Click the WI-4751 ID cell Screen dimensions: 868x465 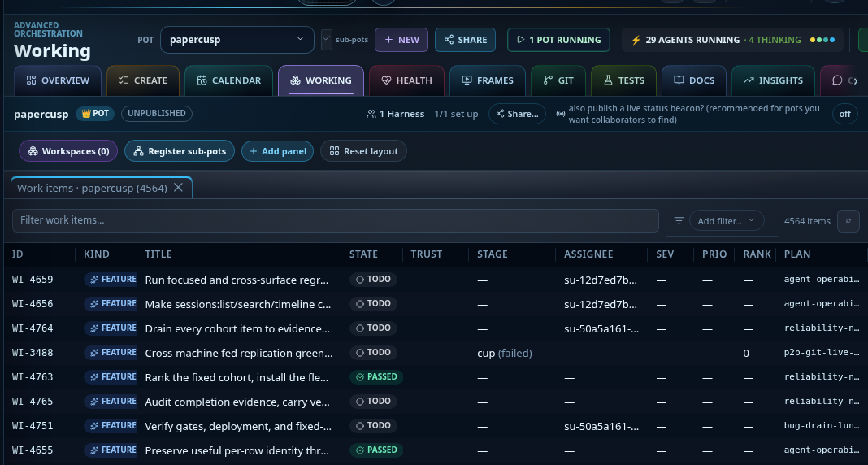tap(33, 426)
